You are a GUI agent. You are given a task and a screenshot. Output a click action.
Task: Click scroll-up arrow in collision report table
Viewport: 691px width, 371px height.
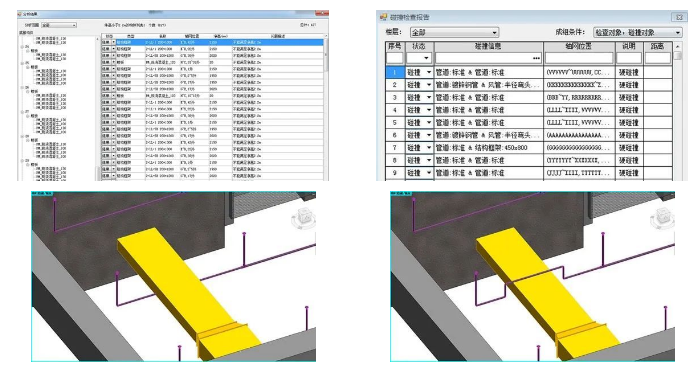[x=677, y=46]
